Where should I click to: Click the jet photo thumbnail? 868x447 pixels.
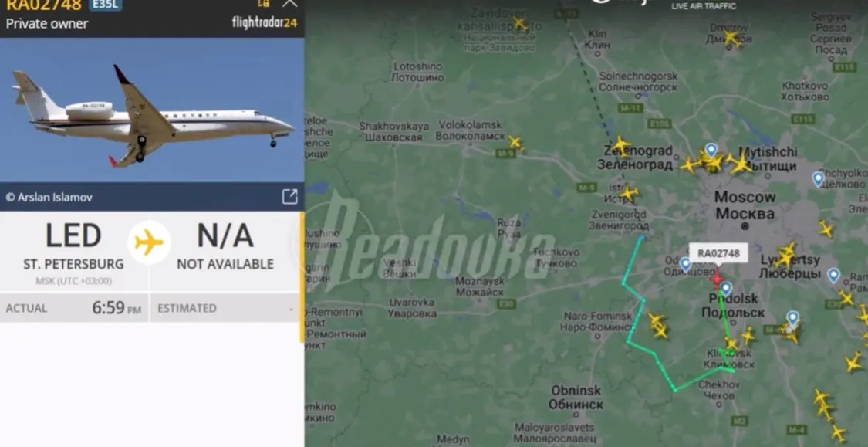pos(152,110)
